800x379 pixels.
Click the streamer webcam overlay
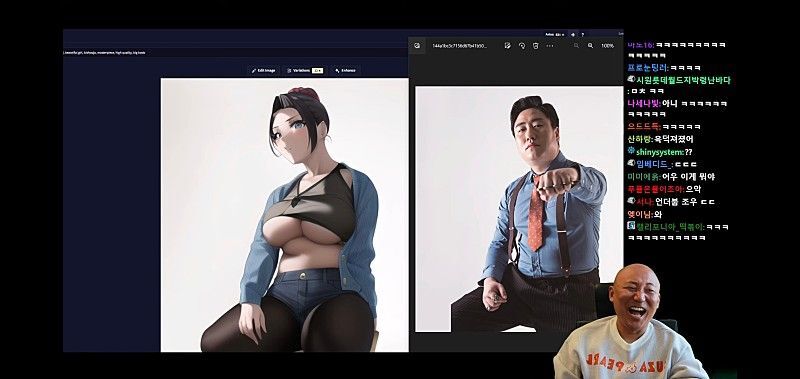[x=632, y=321]
